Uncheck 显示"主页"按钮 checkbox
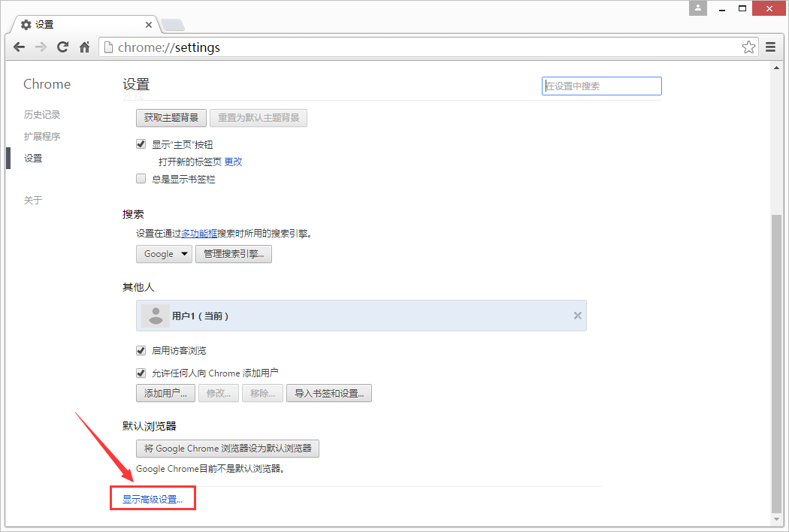 [x=141, y=144]
